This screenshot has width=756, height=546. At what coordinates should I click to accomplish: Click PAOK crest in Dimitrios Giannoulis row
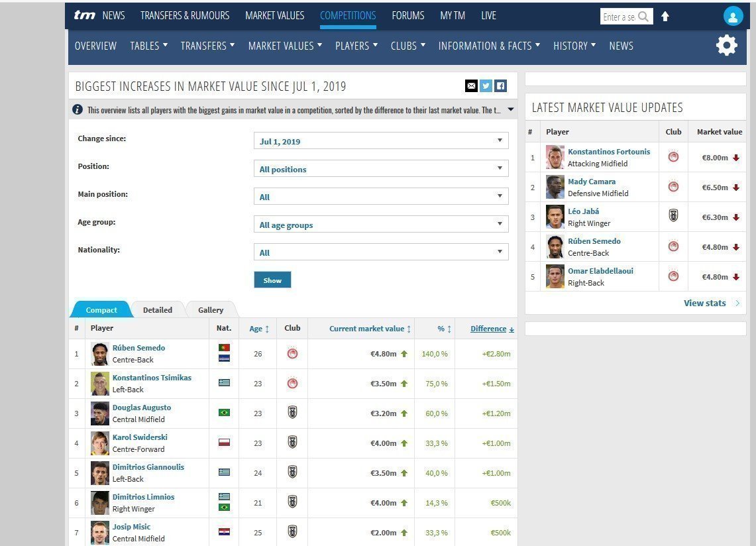[292, 472]
